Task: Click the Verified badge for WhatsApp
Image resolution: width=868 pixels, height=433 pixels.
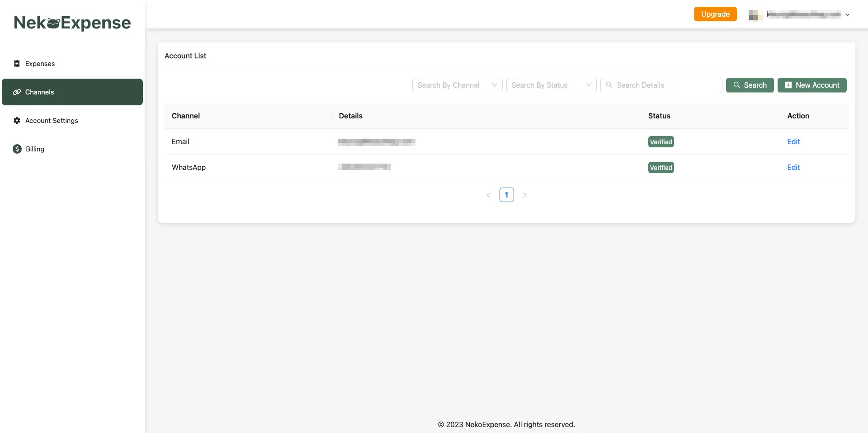Action: 661,168
